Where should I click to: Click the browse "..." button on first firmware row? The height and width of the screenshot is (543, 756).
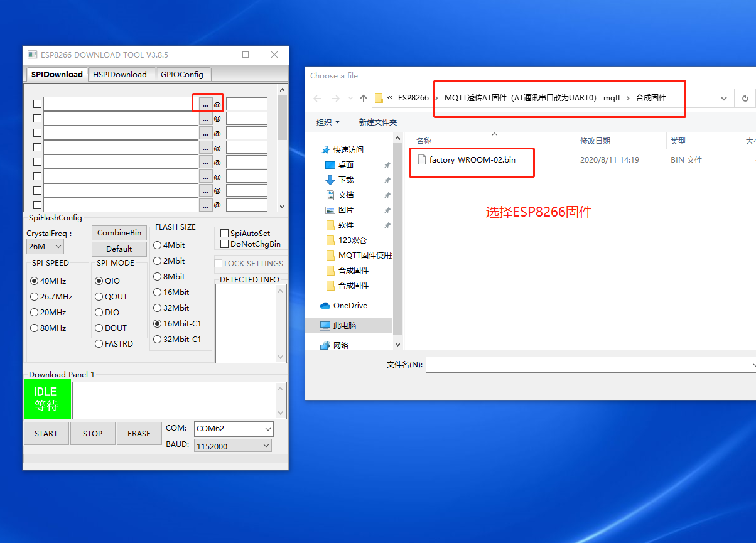coord(206,103)
